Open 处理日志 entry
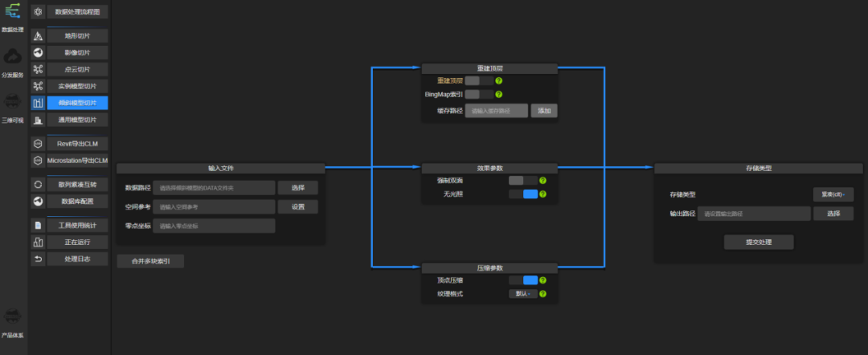This screenshot has width=868, height=355. (77, 259)
